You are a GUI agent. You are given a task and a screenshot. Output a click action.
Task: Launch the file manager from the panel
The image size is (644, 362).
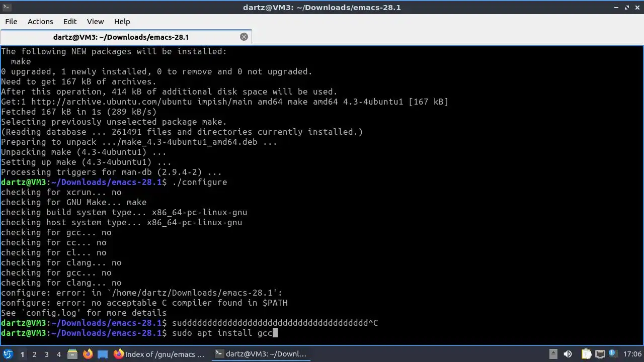72,354
